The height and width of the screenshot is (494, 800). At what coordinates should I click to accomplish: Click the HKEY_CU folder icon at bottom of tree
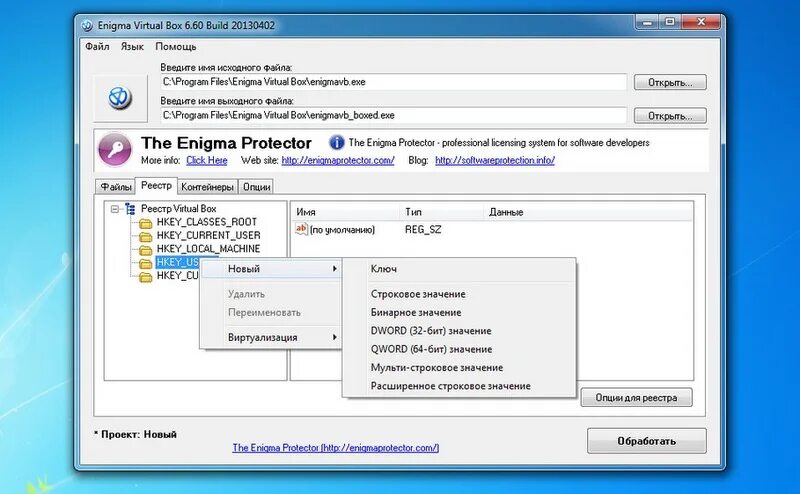click(x=146, y=277)
